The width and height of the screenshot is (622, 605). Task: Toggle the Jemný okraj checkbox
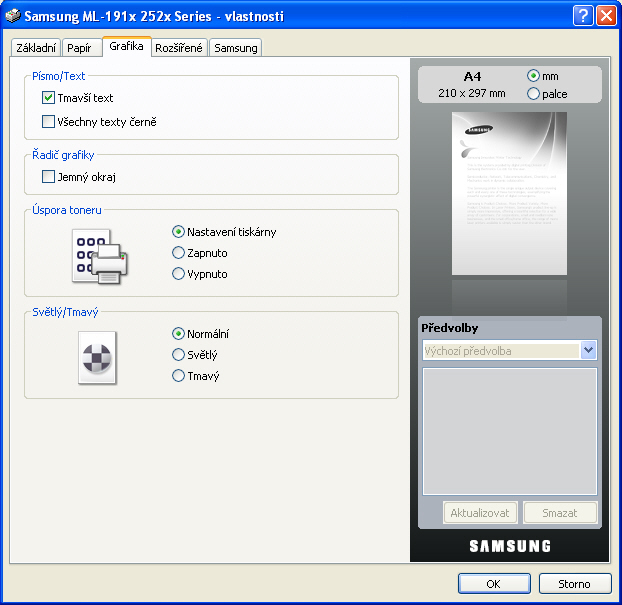(48, 177)
